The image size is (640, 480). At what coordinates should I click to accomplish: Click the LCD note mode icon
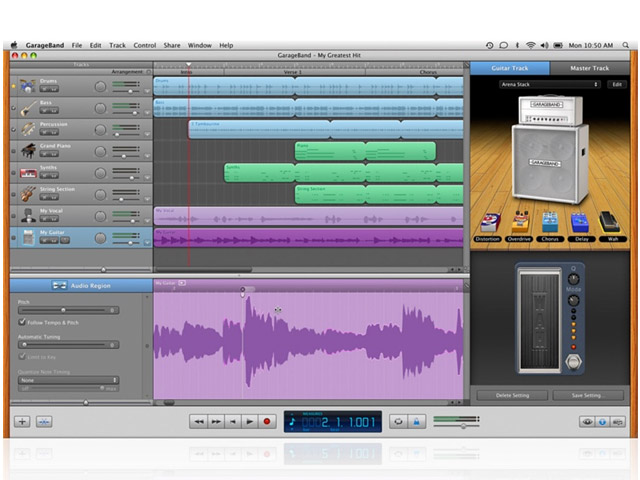pyautogui.click(x=292, y=421)
